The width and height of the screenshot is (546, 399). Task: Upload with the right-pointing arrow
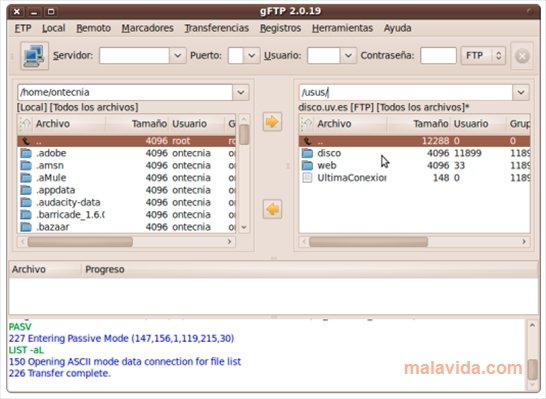(272, 122)
